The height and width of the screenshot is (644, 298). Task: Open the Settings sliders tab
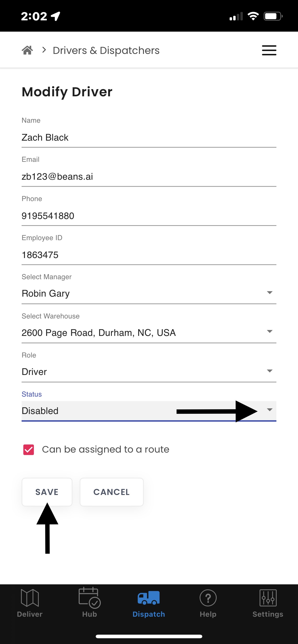(x=268, y=603)
